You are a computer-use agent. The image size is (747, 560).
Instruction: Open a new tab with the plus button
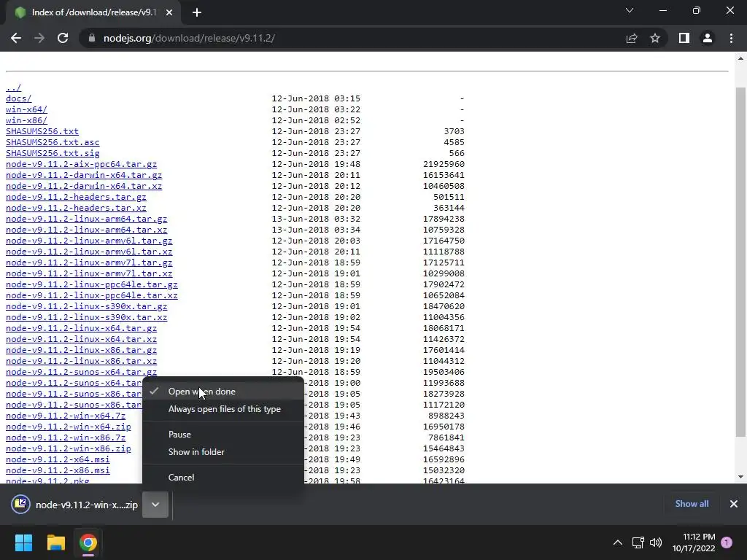coord(197,12)
